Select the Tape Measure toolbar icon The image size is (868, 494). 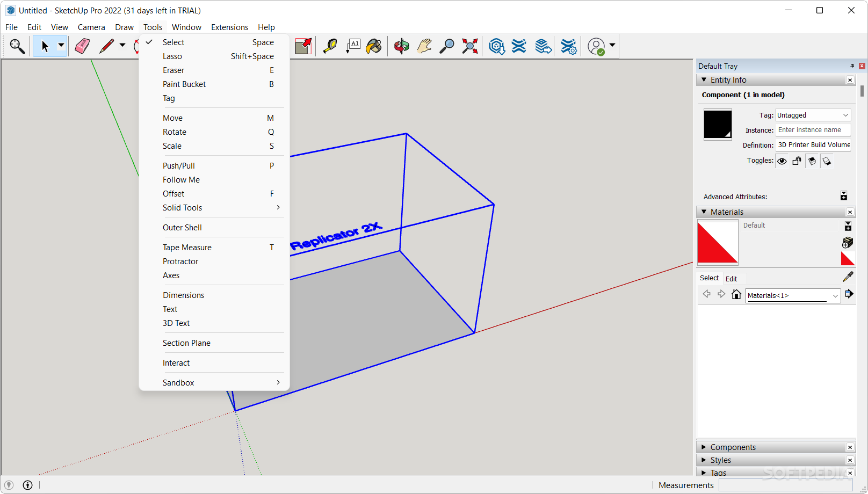point(330,46)
